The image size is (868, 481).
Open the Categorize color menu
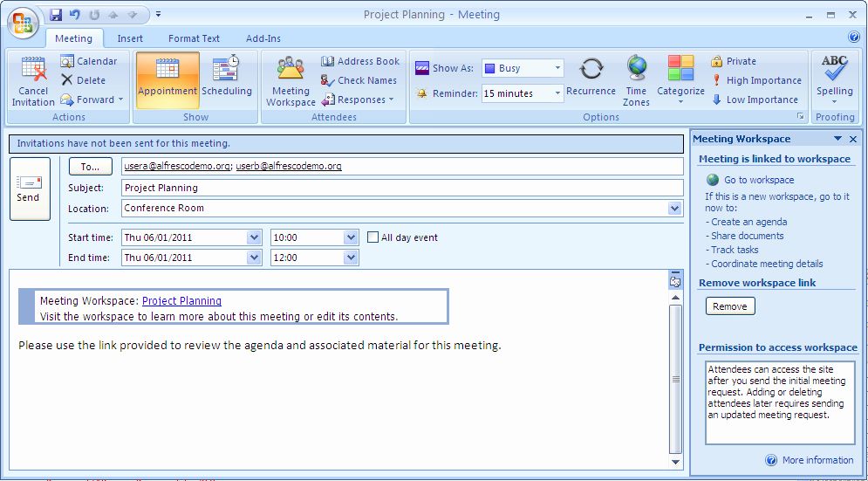click(x=680, y=80)
